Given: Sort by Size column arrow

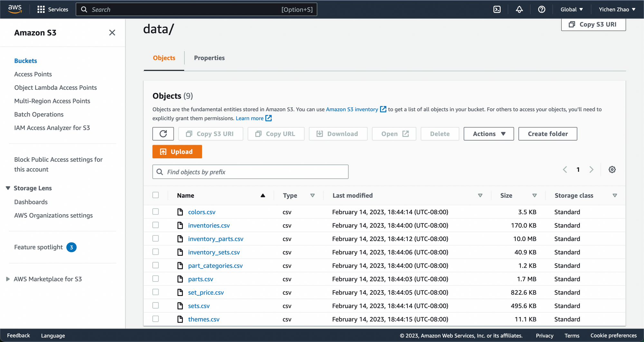Looking at the screenshot, I should click(535, 195).
